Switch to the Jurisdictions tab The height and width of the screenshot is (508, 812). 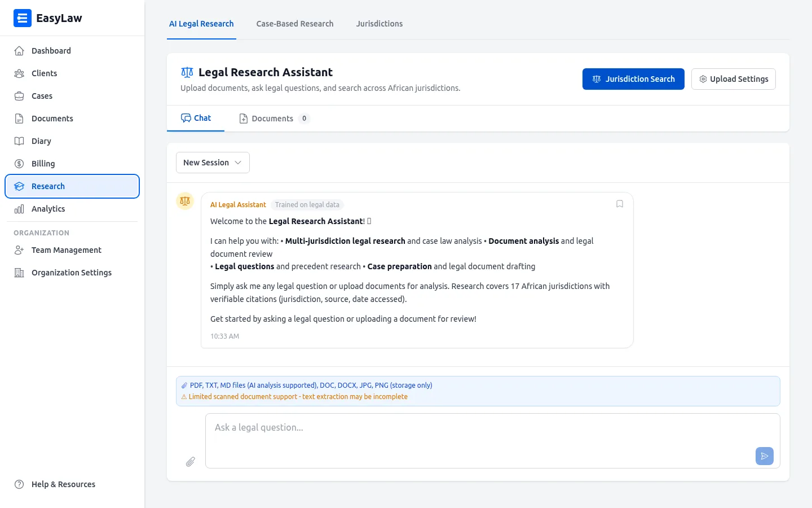click(379, 24)
